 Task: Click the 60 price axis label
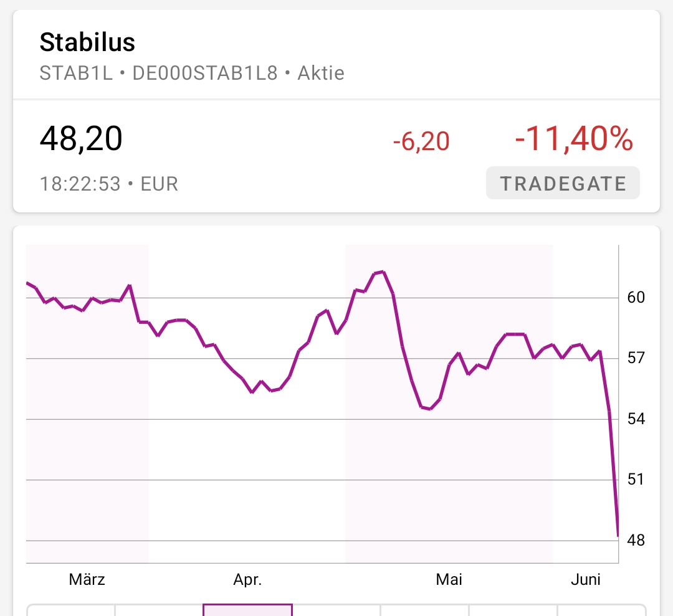pos(636,297)
